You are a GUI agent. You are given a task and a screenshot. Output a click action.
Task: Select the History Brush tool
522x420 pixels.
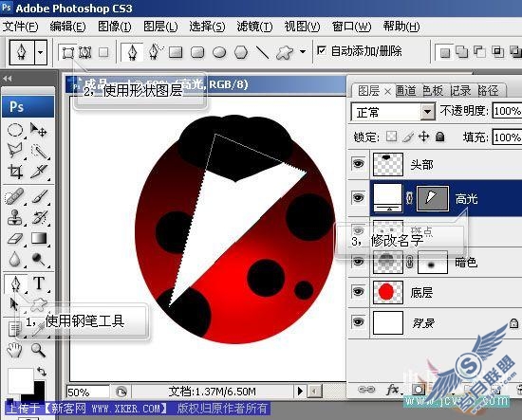point(39,217)
